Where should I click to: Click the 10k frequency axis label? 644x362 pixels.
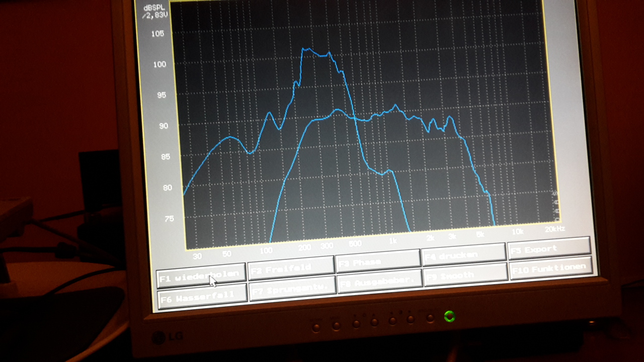[517, 232]
